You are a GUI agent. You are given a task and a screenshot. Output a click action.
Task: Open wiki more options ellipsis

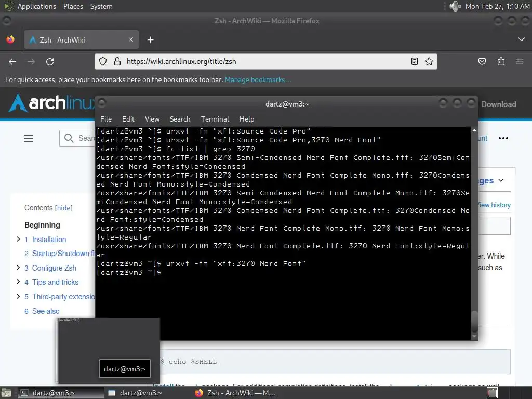pyautogui.click(x=503, y=138)
